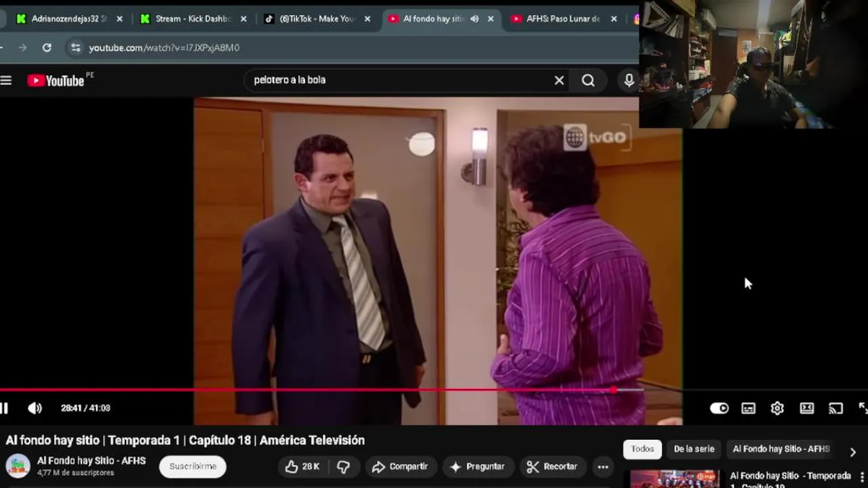Screen dimensions: 868x488
Task: Dislike the video
Action: 344,466
